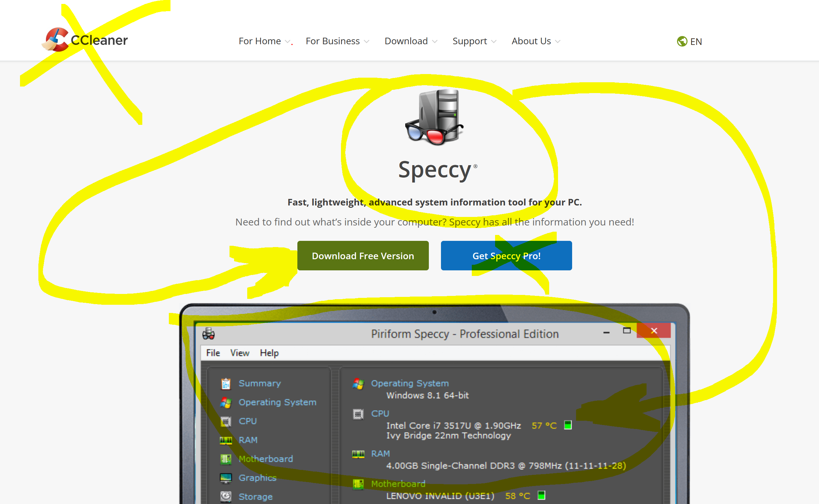The width and height of the screenshot is (819, 504).
Task: Open the Download dropdown chevron
Action: (434, 41)
